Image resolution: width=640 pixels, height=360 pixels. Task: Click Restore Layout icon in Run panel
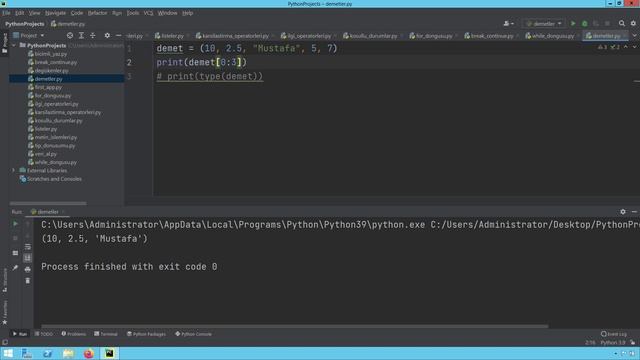pos(15,253)
